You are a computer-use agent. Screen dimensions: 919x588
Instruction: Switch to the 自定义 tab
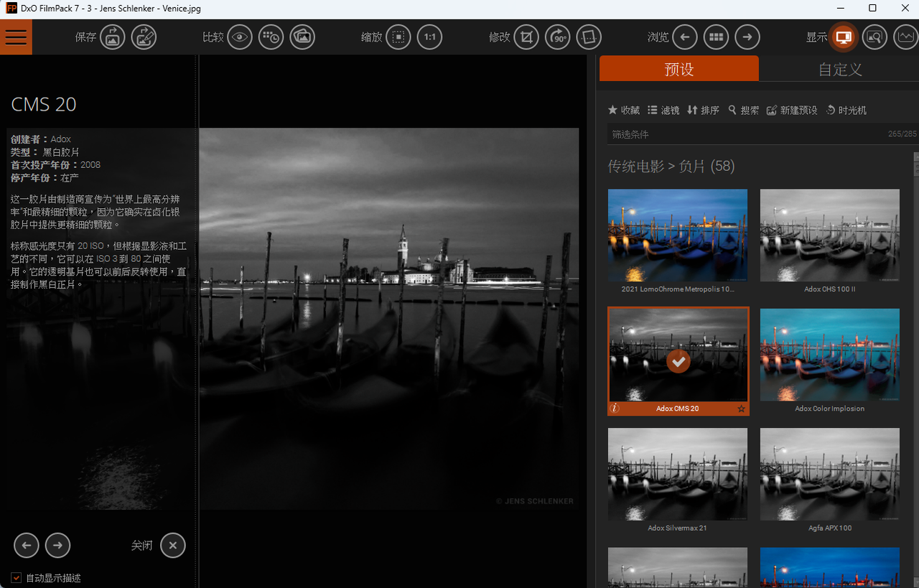point(840,69)
